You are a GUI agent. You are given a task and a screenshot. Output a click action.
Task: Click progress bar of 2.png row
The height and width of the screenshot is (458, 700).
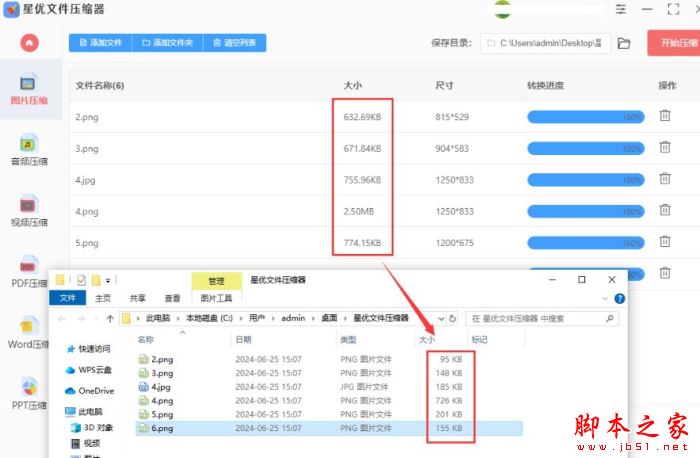click(586, 117)
